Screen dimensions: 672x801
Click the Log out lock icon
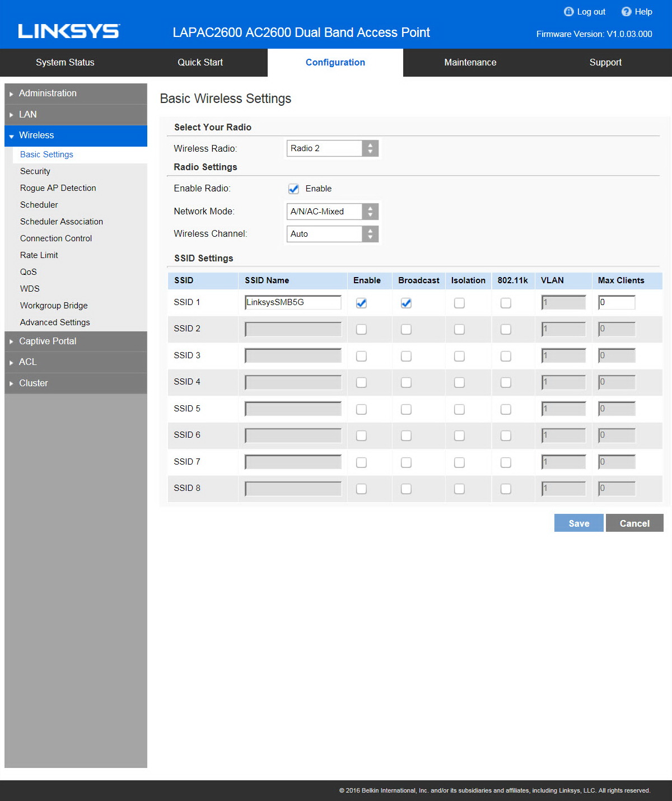568,12
